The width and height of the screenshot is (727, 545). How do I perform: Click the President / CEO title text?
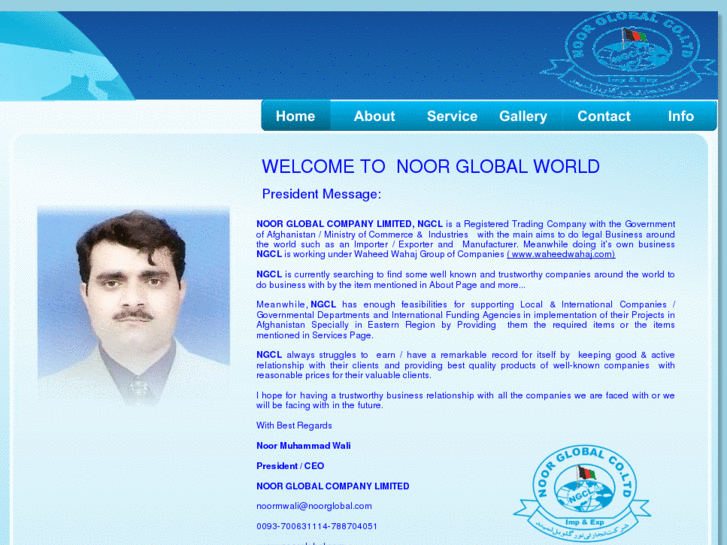[290, 466]
